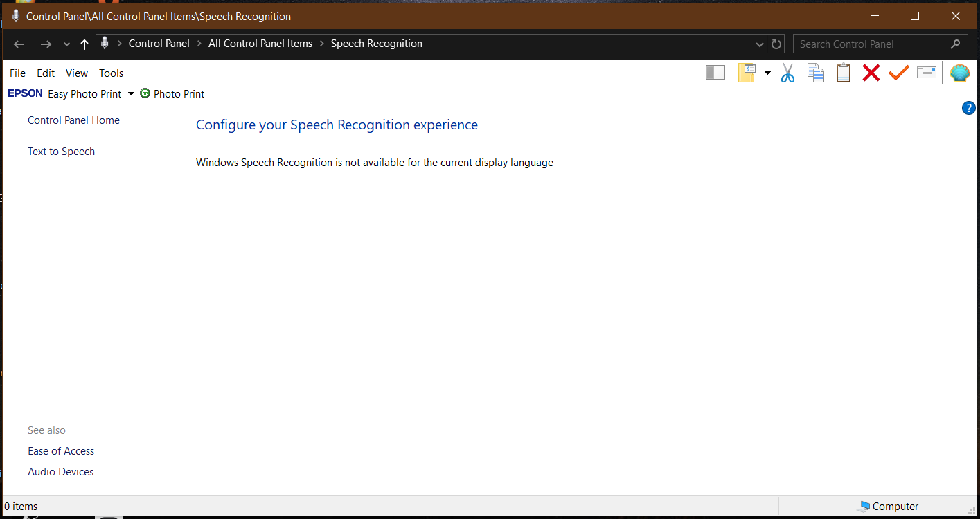The image size is (980, 519).
Task: Open Help with the blue question mark
Action: 969,108
